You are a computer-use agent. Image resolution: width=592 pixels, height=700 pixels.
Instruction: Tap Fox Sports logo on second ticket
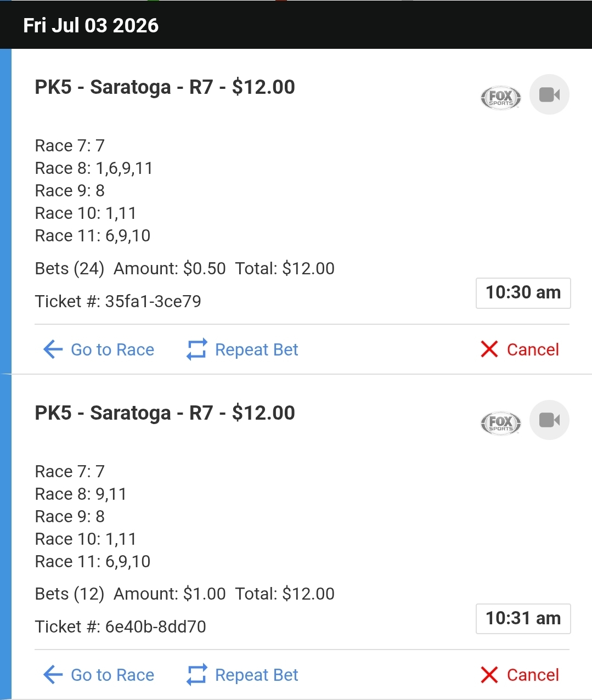tap(500, 424)
